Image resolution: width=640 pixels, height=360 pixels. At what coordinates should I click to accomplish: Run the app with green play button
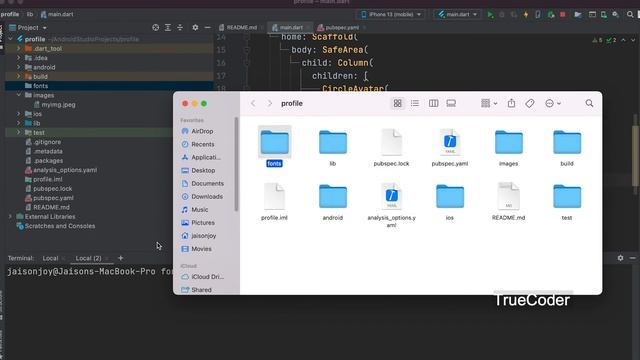coord(490,15)
